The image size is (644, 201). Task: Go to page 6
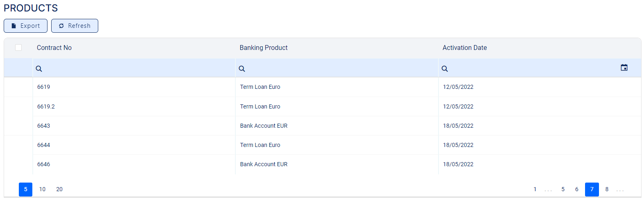click(x=576, y=189)
